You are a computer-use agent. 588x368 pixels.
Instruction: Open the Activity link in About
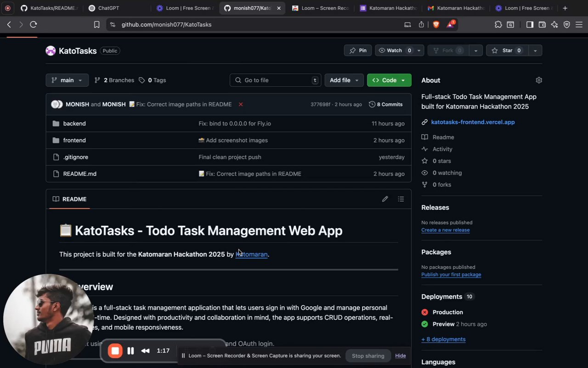click(442, 149)
